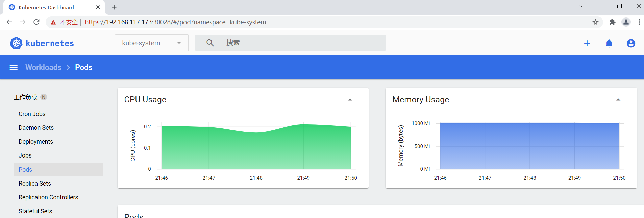Image resolution: width=644 pixels, height=218 pixels.
Task: Collapse the Memory Usage card
Action: click(618, 100)
